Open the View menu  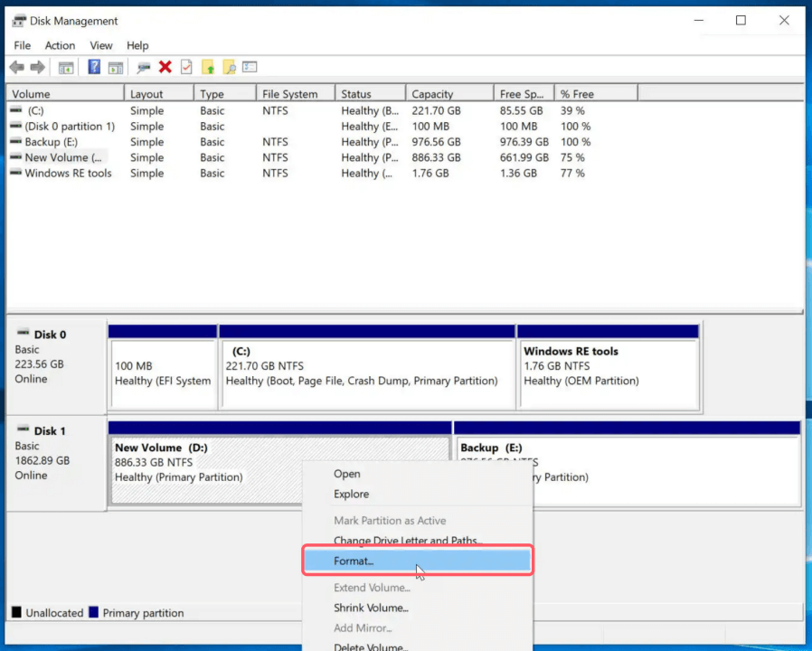point(101,45)
